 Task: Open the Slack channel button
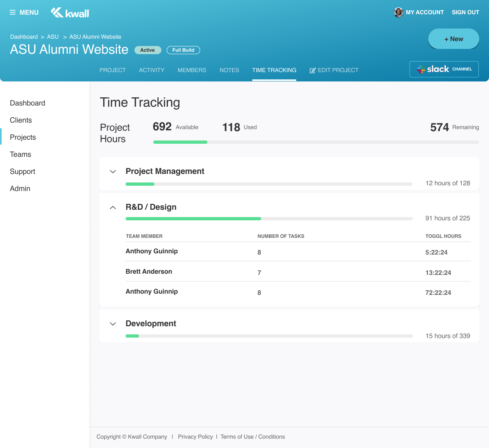pyautogui.click(x=444, y=69)
